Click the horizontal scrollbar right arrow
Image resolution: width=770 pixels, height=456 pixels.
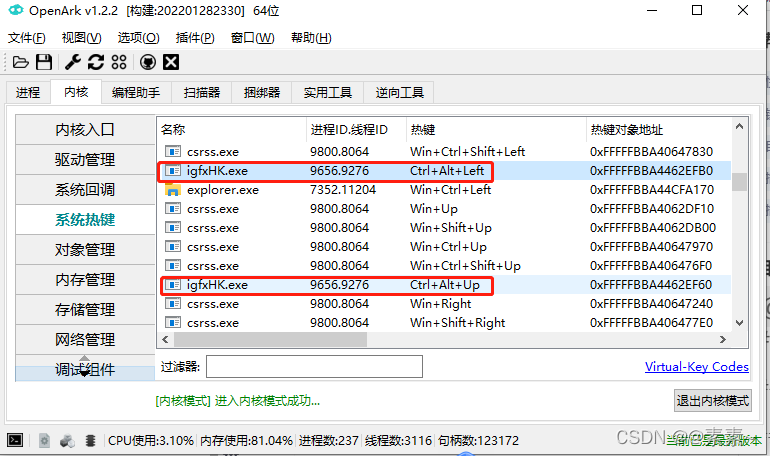723,340
